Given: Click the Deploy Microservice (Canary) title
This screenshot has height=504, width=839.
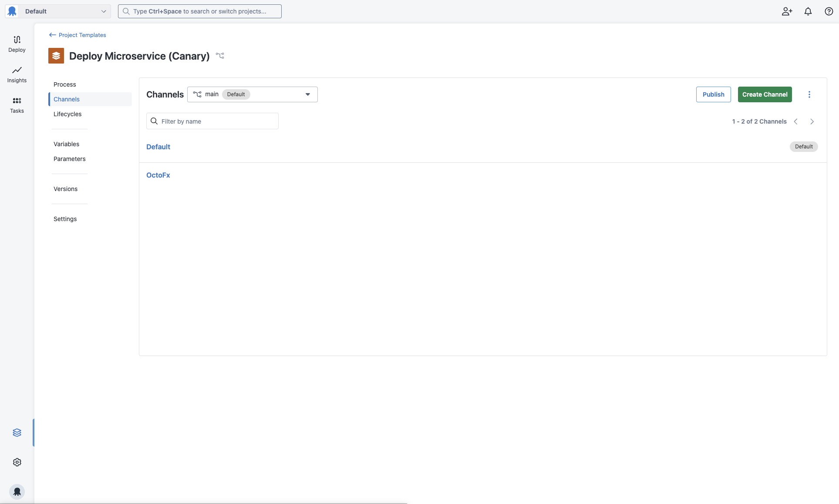Looking at the screenshot, I should tap(139, 56).
